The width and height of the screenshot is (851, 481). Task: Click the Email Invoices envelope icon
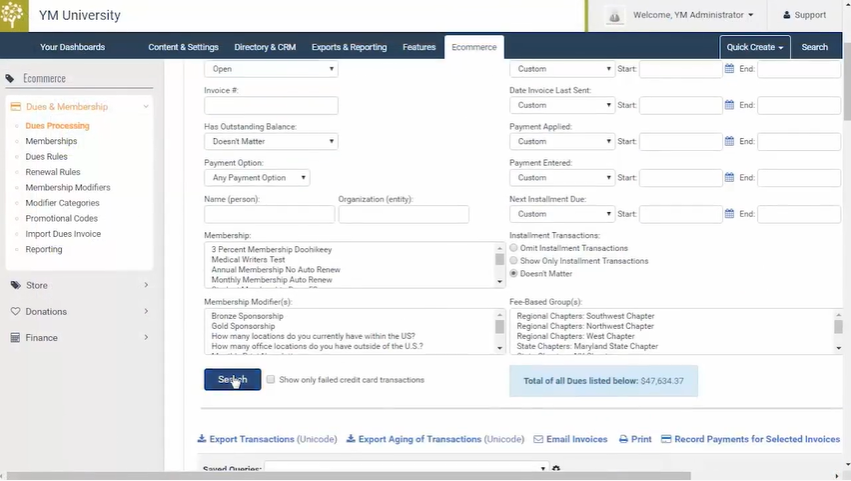pos(538,439)
